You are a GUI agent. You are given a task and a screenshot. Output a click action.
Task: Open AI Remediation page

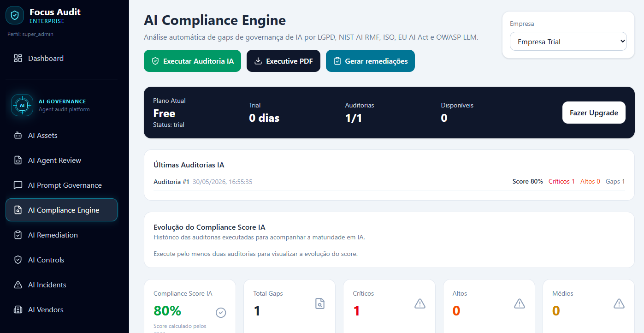point(62,235)
